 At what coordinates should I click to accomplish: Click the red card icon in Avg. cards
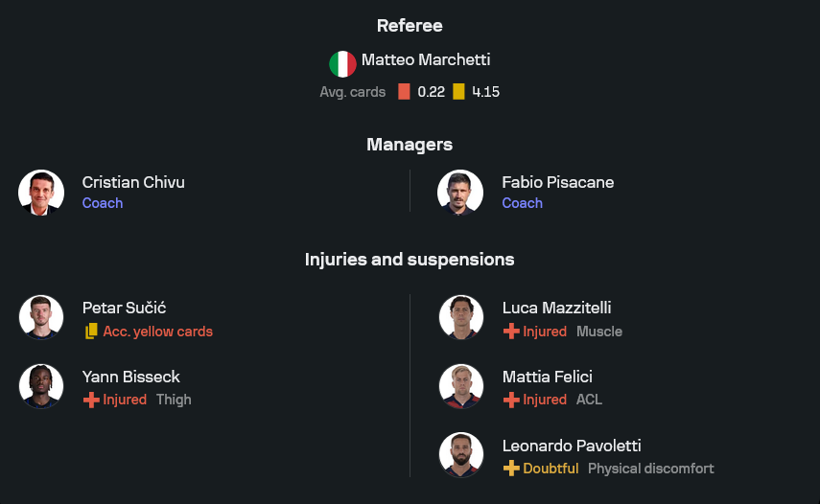(404, 92)
